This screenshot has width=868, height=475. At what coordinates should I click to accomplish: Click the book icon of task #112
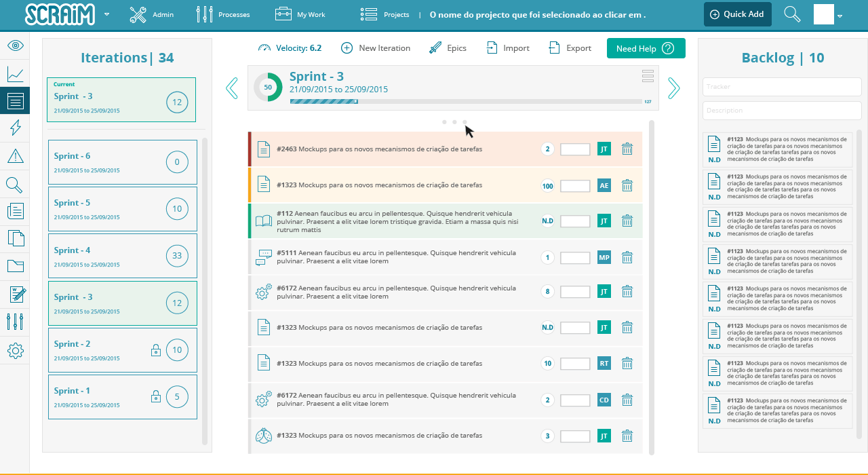pyautogui.click(x=263, y=221)
